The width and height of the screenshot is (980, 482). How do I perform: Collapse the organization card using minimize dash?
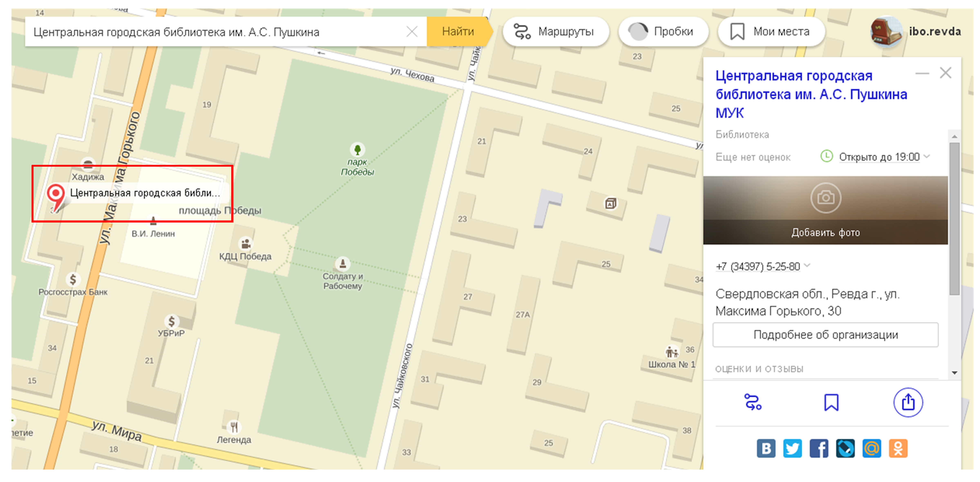point(922,73)
